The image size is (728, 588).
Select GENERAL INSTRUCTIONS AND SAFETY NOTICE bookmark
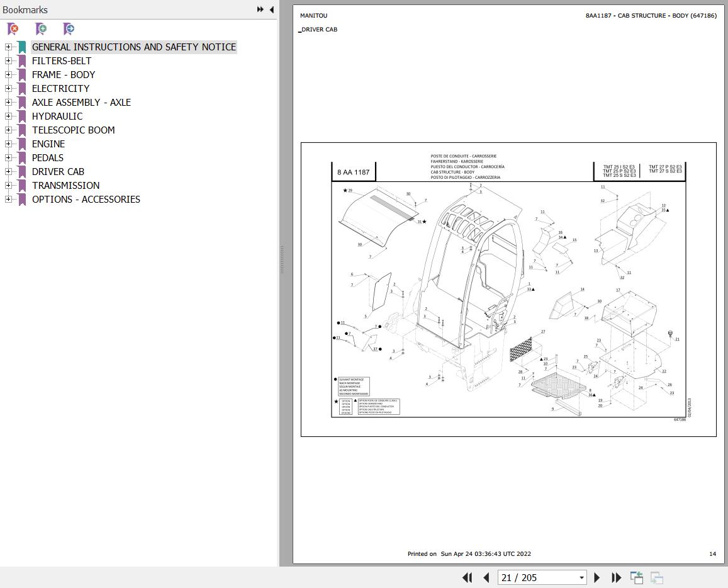pyautogui.click(x=134, y=47)
